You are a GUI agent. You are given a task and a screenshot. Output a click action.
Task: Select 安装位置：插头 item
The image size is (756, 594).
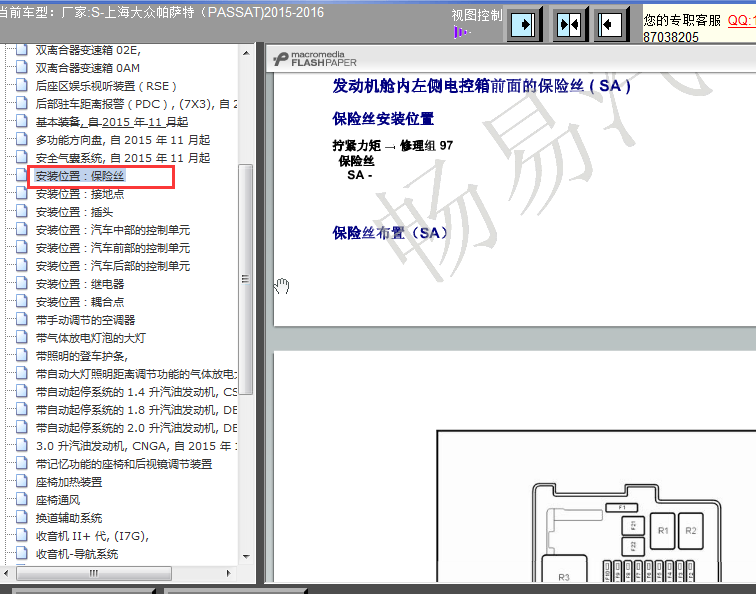pos(74,212)
